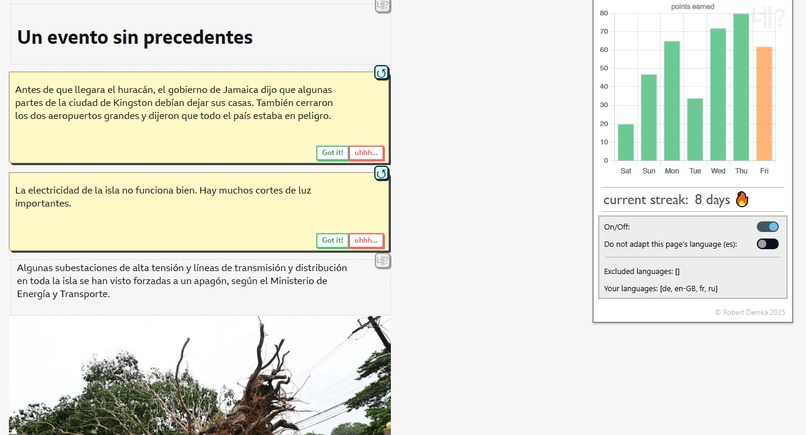This screenshot has height=435, width=806.
Task: Click uhhh... on Kingston paragraph
Action: (x=367, y=153)
